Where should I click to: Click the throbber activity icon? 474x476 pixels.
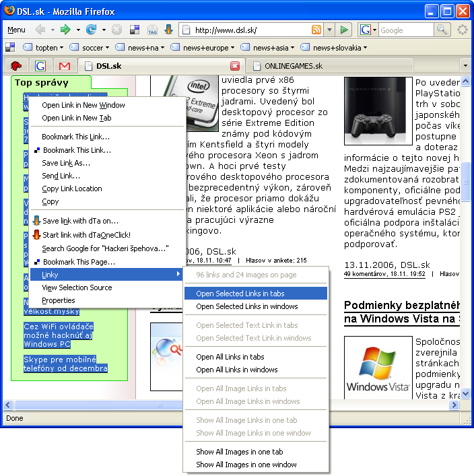tap(462, 30)
